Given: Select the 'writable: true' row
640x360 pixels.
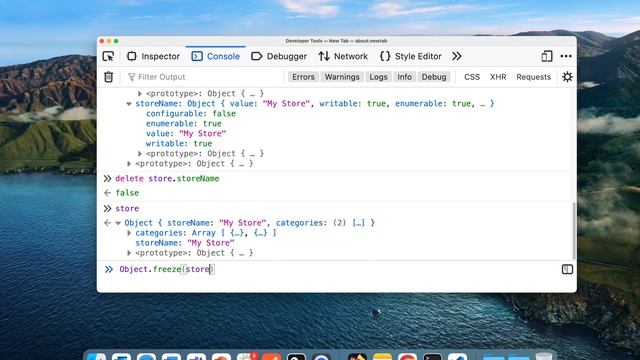Looking at the screenshot, I should point(179,144).
